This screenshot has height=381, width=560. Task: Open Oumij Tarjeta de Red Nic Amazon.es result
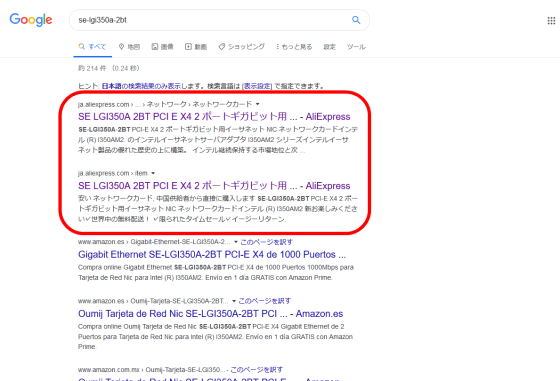click(210, 314)
